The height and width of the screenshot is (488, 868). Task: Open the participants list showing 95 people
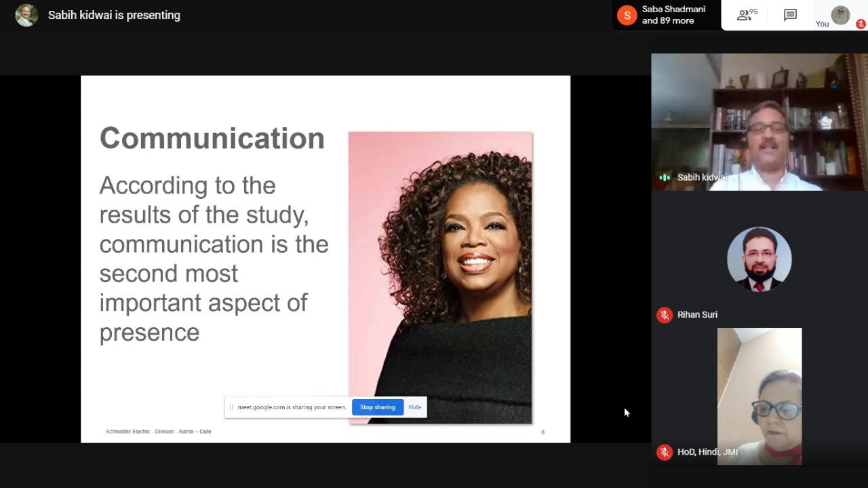click(747, 15)
